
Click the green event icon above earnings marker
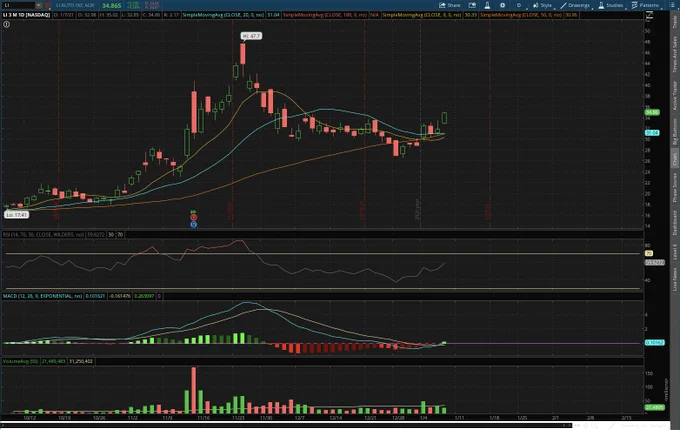(193, 212)
